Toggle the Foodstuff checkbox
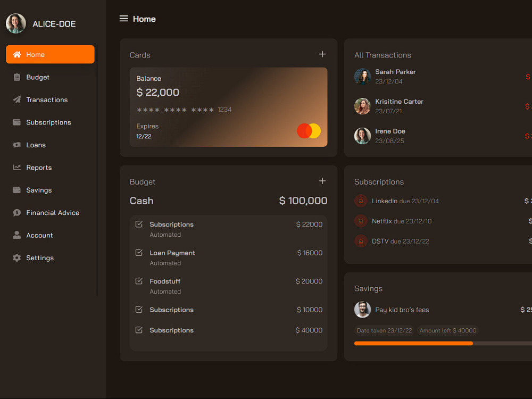Image resolution: width=532 pixels, height=399 pixels. pyautogui.click(x=139, y=281)
